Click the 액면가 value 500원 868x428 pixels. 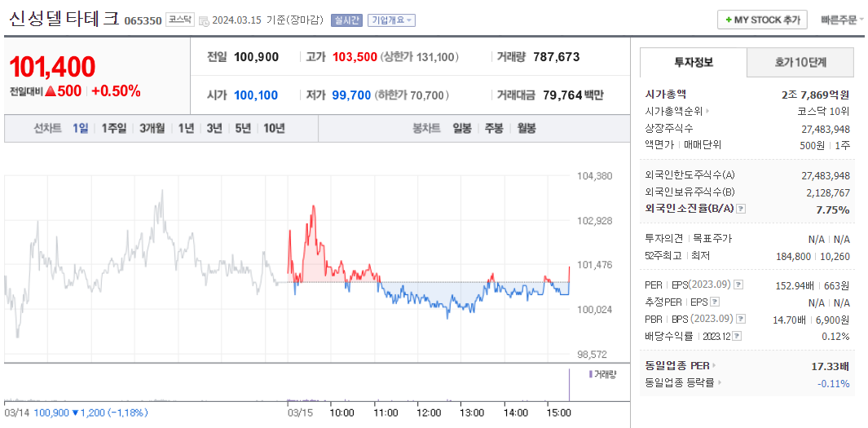click(813, 144)
